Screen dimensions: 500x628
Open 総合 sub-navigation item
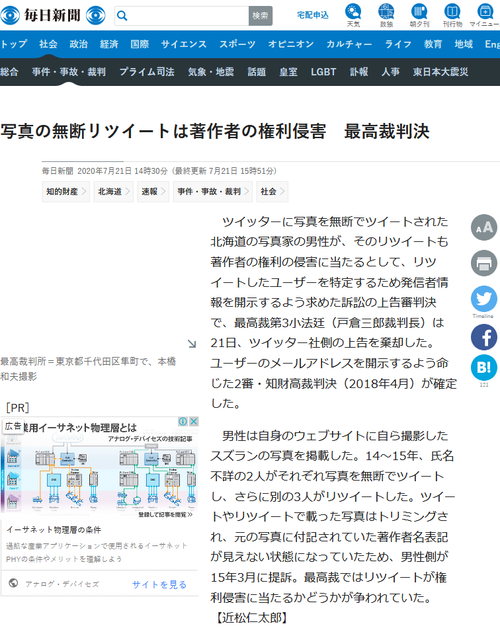coord(9,72)
